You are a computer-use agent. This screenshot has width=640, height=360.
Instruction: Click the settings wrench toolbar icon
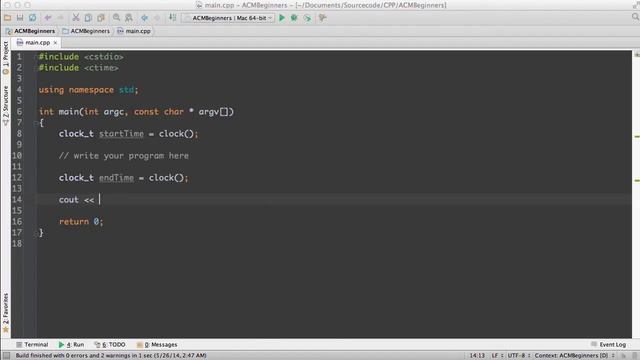(322, 18)
